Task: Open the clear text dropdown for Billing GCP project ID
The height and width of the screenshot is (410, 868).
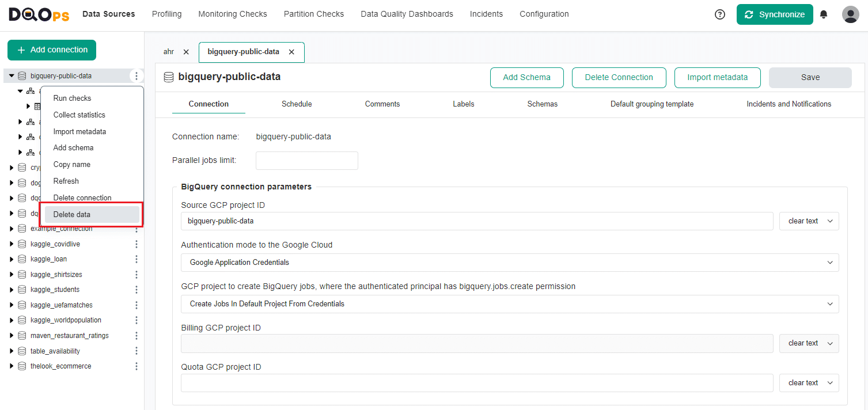Action: (809, 343)
